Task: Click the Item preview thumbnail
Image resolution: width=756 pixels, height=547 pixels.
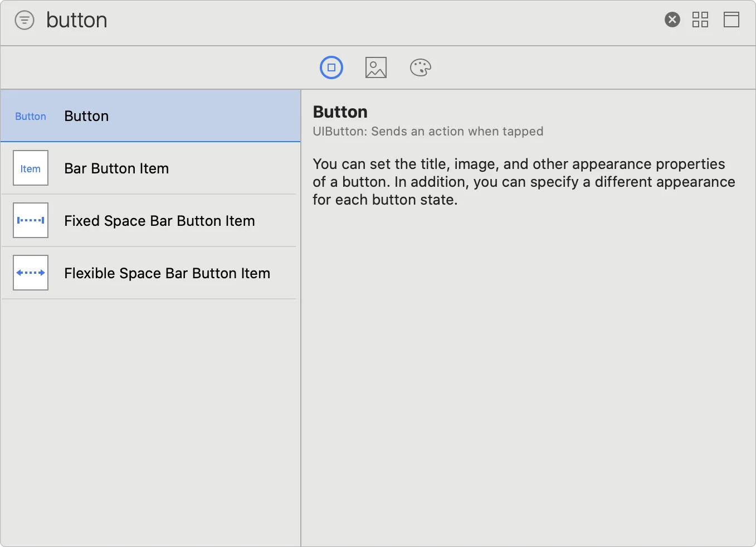Action: (x=31, y=168)
